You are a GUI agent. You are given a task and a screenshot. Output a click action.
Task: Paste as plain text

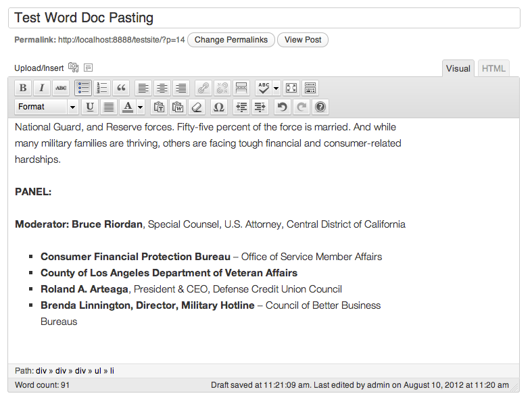click(x=159, y=107)
